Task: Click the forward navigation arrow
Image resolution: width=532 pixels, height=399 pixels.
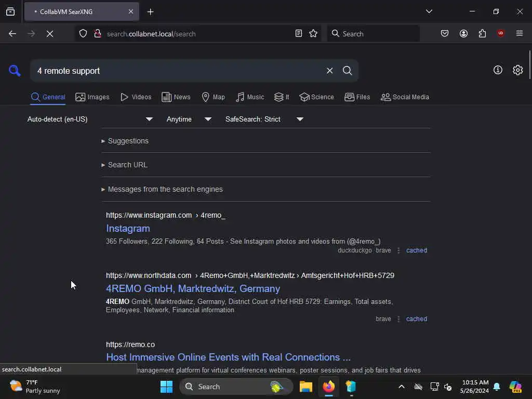Action: click(31, 34)
